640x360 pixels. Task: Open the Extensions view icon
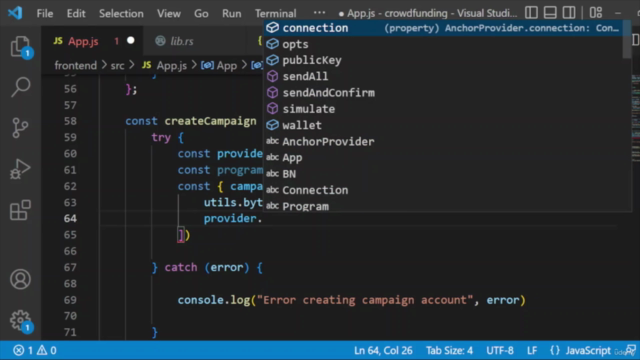pyautogui.click(x=20, y=210)
